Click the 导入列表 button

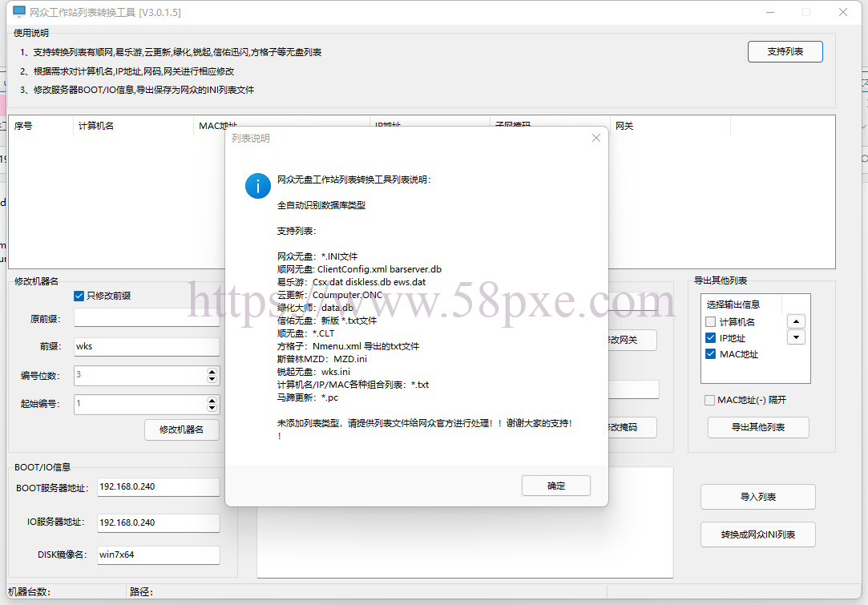click(758, 497)
